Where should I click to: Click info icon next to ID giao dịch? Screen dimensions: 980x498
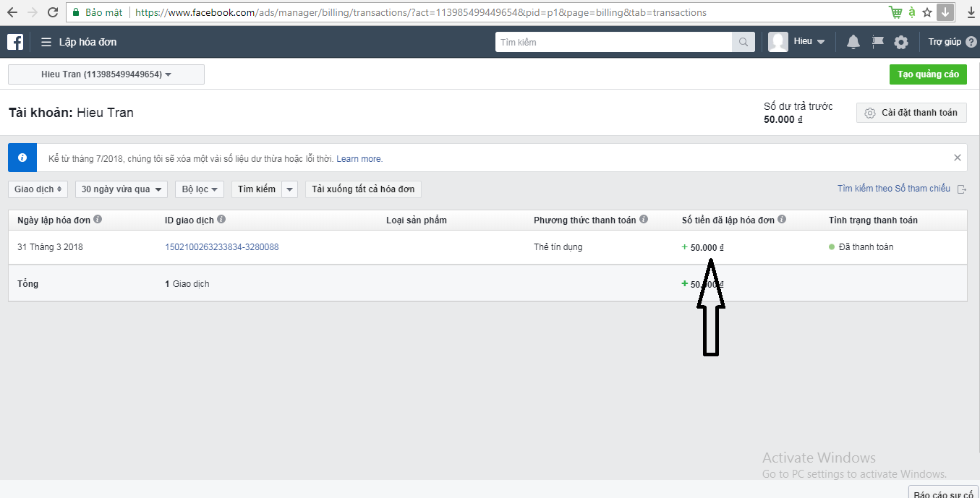coord(221,219)
